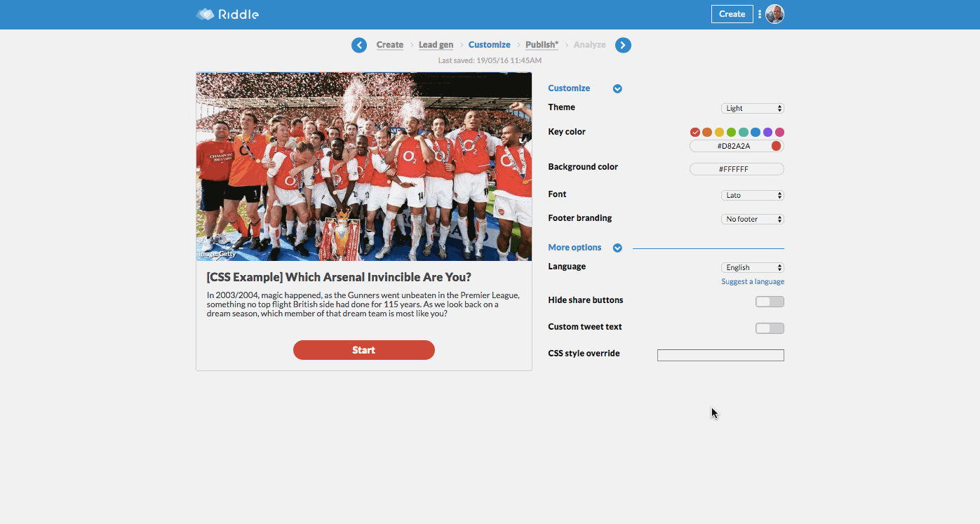Open the Theme dropdown showing Light
This screenshot has height=524, width=980.
point(753,109)
